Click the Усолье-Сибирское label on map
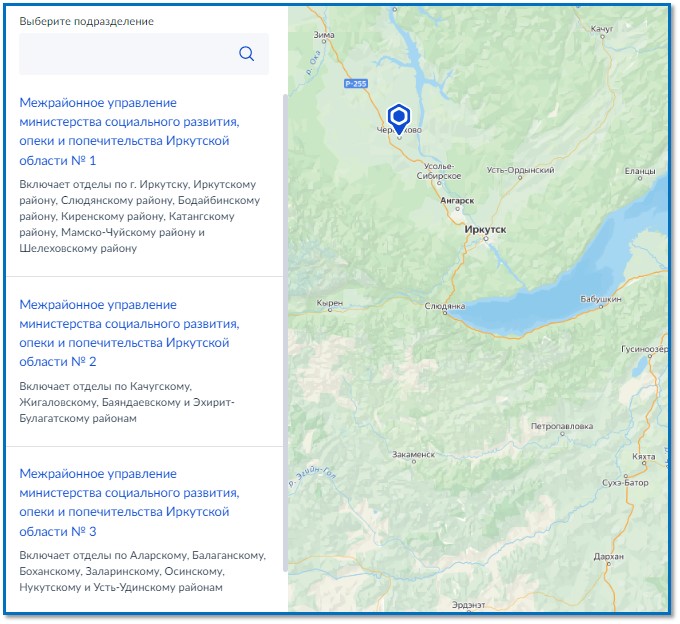The image size is (680, 624). coord(440,170)
